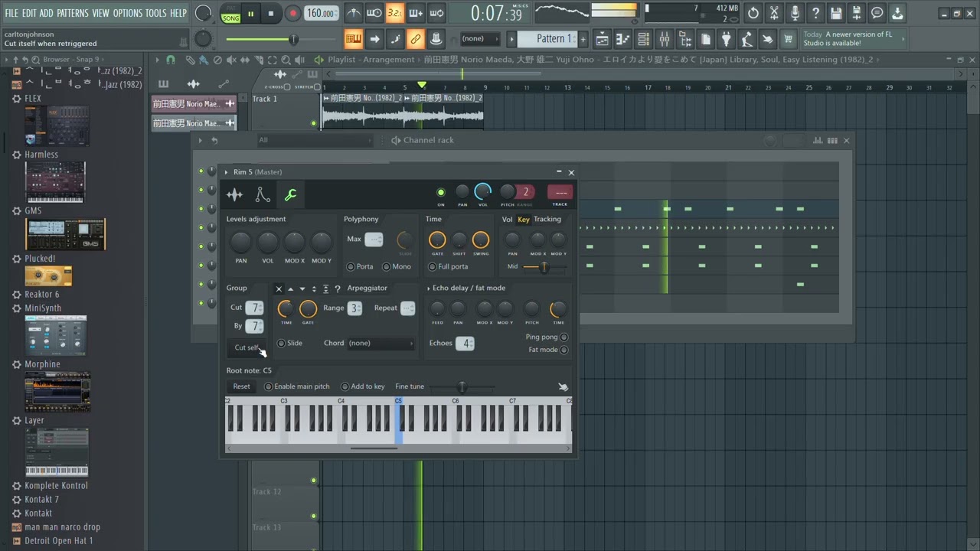
Task: Click the 160.000 tempo field
Action: pyautogui.click(x=322, y=13)
